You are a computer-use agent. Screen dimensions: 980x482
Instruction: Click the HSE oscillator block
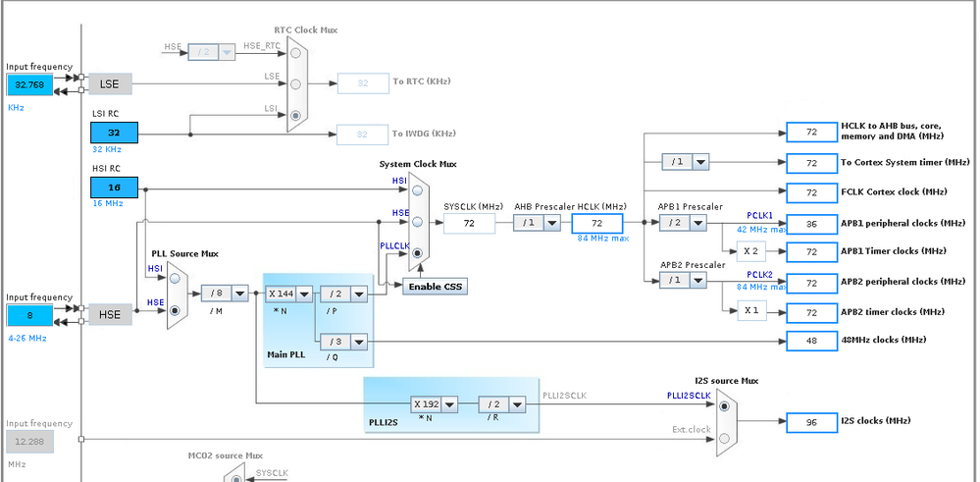[x=110, y=315]
